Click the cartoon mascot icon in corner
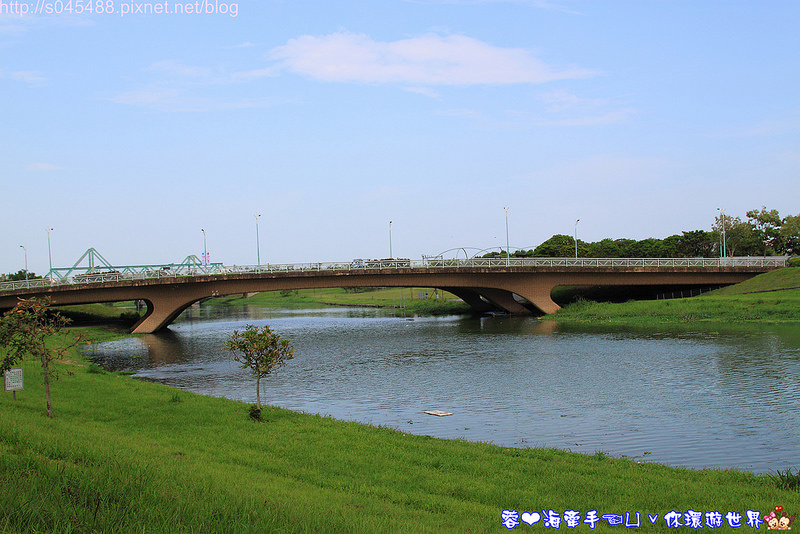 (778, 518)
